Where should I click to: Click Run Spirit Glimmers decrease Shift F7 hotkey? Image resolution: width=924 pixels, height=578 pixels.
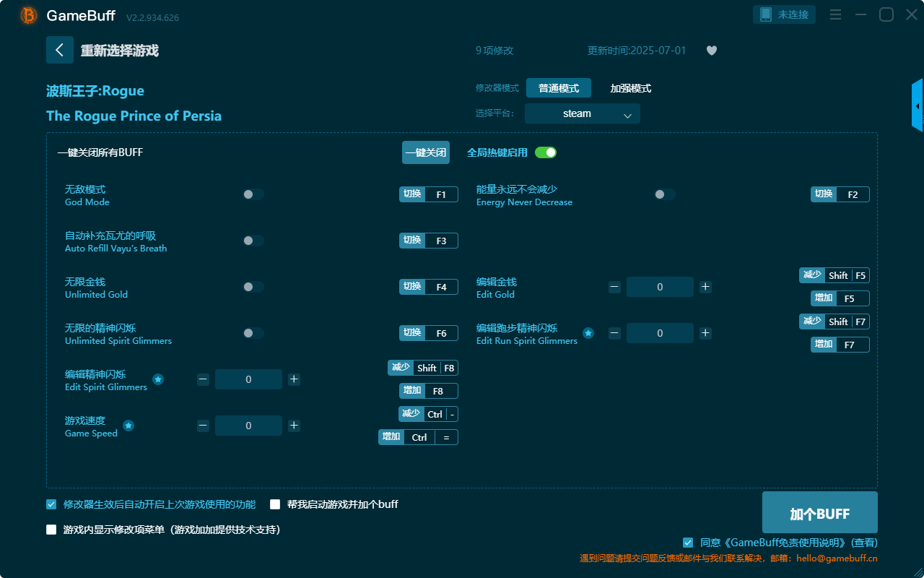[x=834, y=322]
